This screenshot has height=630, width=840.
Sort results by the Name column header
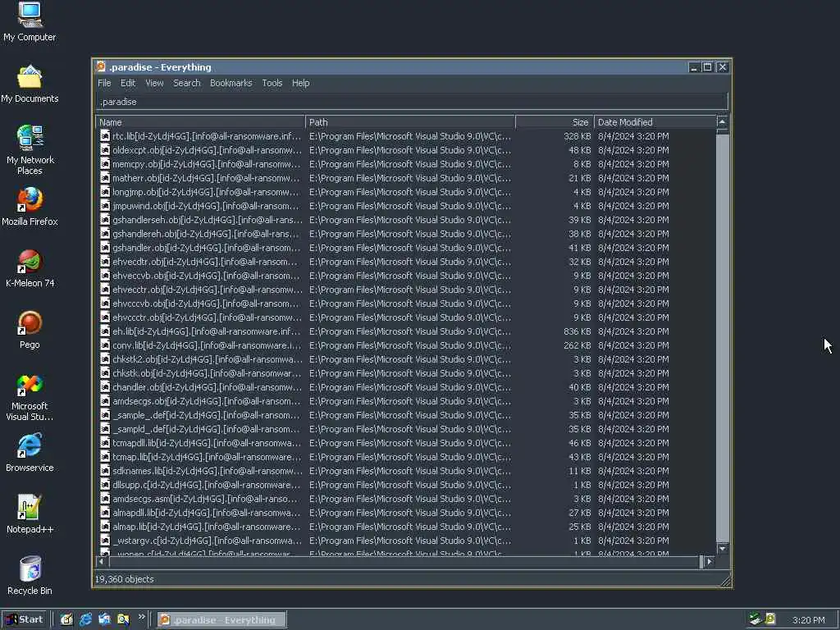pyautogui.click(x=200, y=122)
